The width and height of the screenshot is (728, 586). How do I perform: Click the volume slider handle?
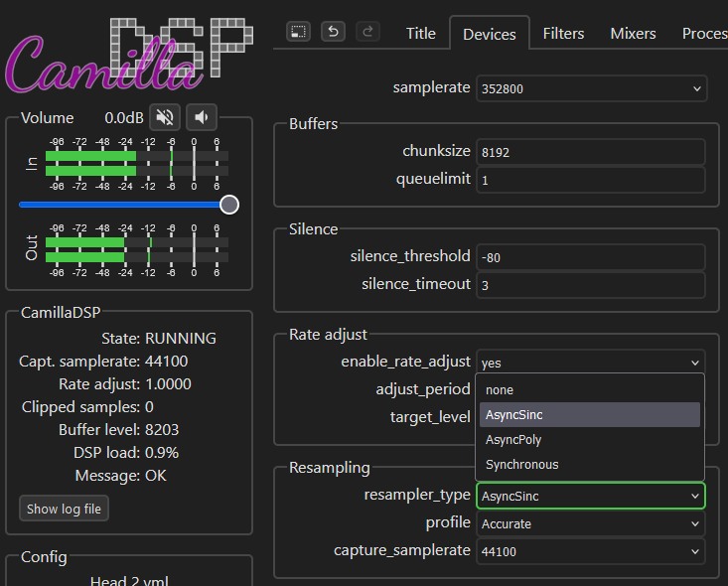pos(229,205)
